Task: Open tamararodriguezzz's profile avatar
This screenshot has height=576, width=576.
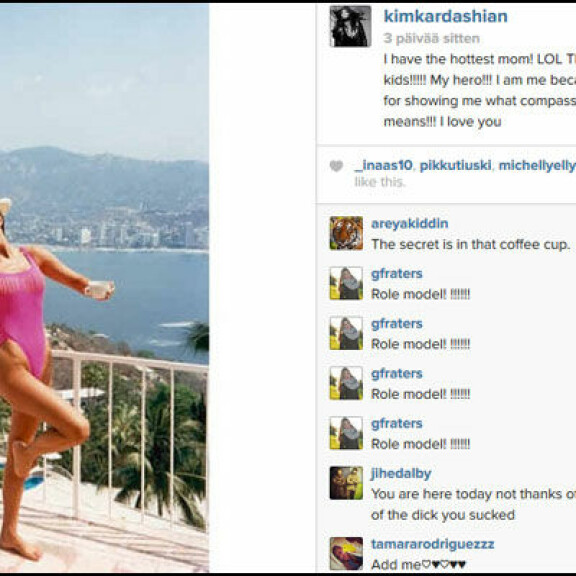Action: 346,554
